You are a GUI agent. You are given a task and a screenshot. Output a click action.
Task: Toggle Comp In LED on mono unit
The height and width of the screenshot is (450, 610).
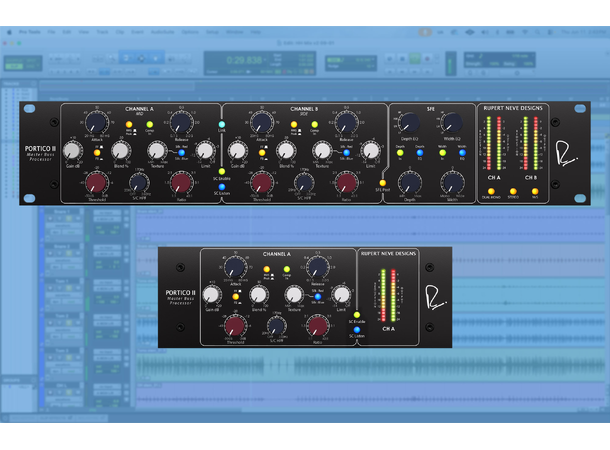(287, 269)
